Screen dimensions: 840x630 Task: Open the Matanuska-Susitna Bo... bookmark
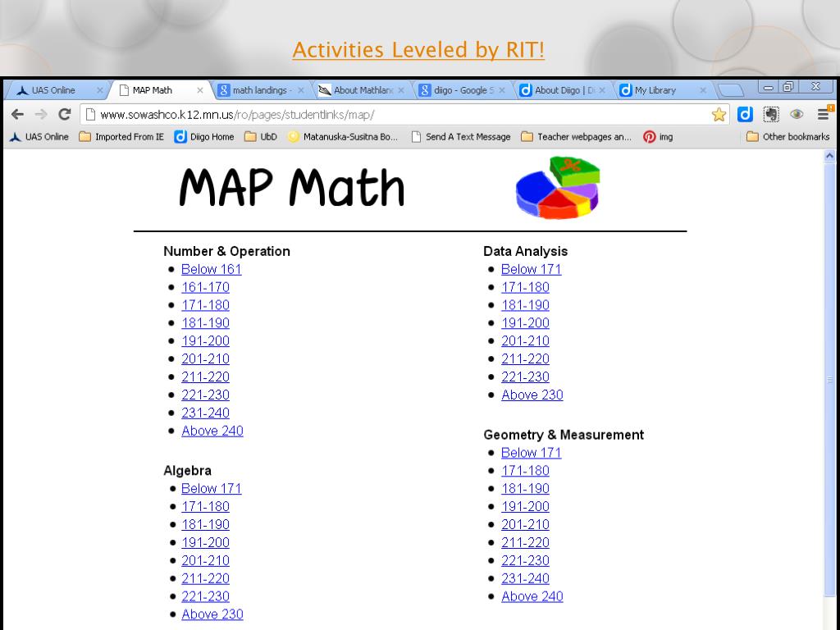[x=343, y=137]
